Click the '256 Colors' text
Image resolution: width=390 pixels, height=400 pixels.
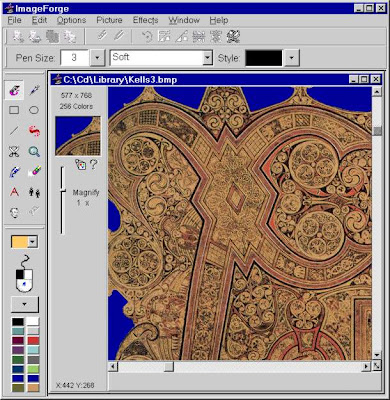[x=76, y=107]
